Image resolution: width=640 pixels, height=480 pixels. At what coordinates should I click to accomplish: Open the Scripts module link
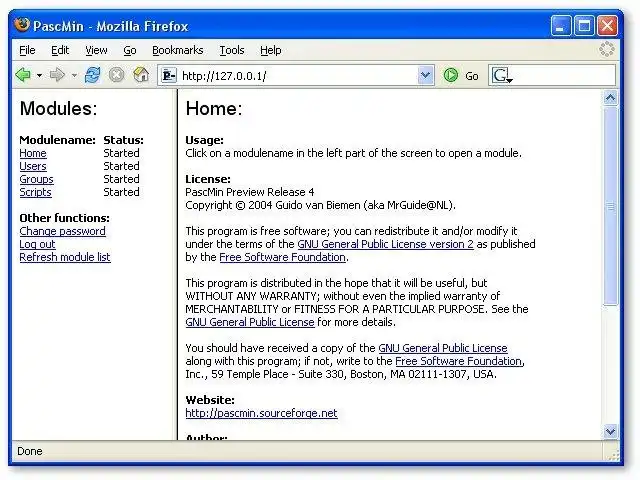point(36,192)
